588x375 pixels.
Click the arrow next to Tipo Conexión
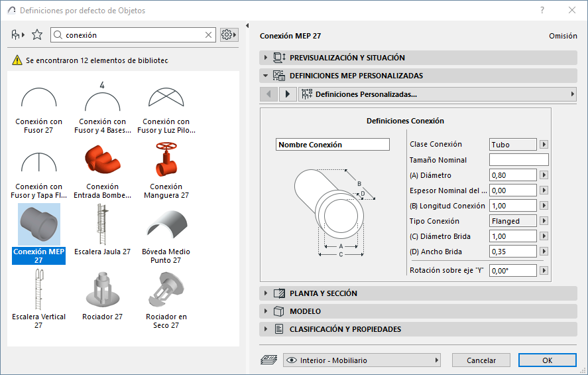coord(544,221)
